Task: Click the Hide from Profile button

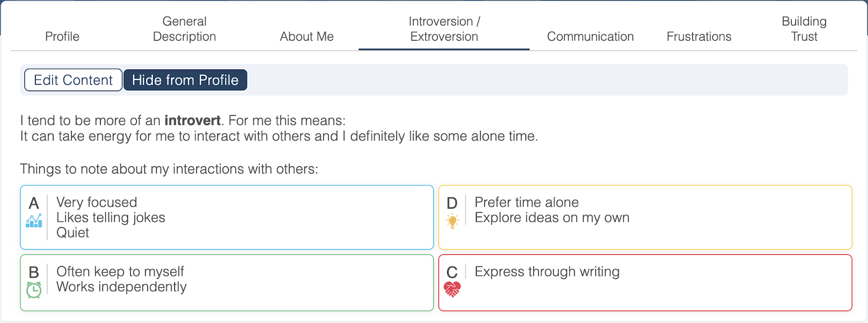Action: 186,80
